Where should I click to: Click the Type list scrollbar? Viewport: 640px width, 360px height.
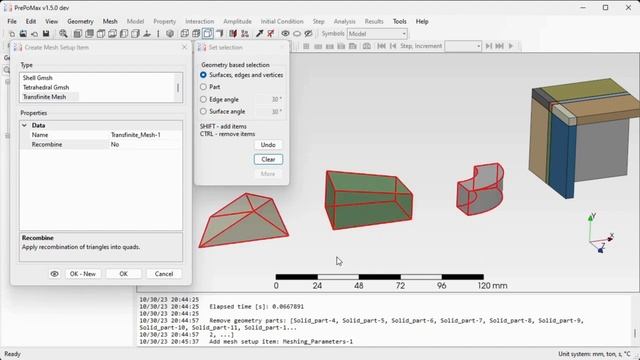(x=178, y=88)
